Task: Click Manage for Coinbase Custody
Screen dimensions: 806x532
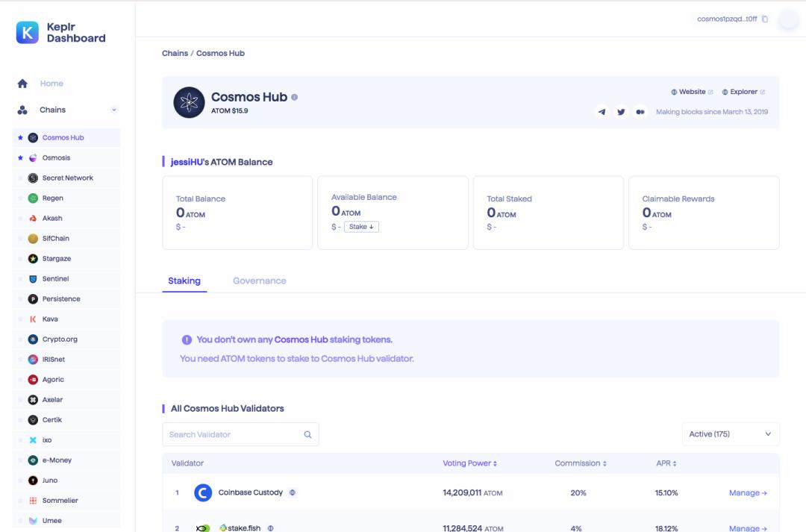Action: point(748,492)
